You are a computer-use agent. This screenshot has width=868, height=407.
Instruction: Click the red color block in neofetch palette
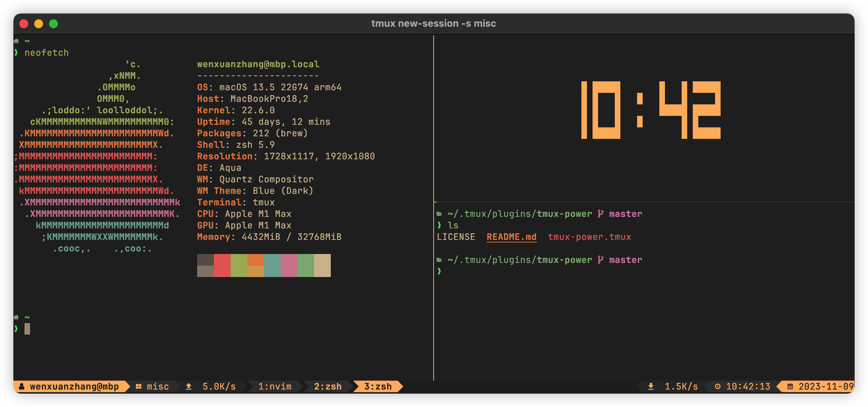(x=222, y=265)
